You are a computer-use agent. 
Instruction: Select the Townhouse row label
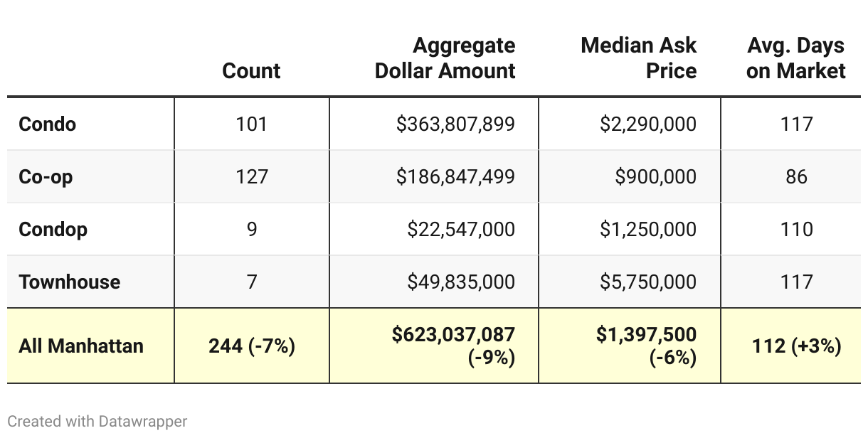click(x=70, y=282)
